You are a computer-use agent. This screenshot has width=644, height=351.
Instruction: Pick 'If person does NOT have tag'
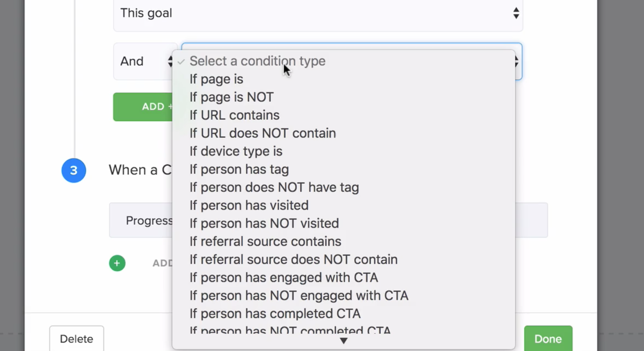(x=274, y=187)
